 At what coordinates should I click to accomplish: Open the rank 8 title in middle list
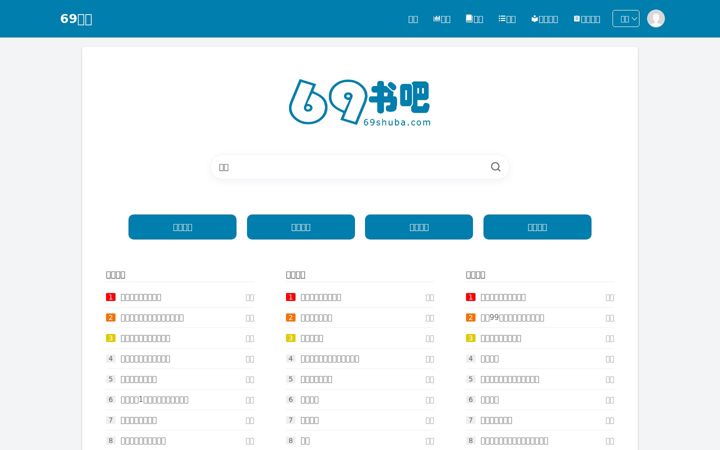tap(305, 441)
